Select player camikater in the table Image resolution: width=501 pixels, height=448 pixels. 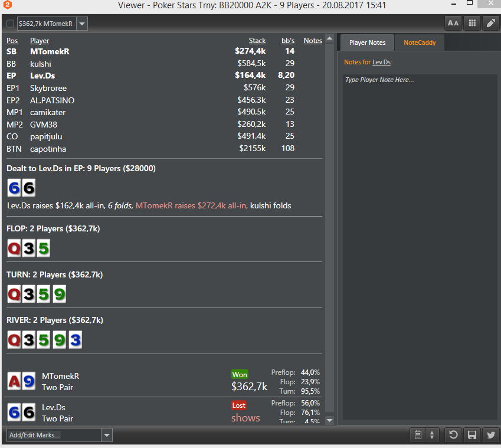coord(48,113)
